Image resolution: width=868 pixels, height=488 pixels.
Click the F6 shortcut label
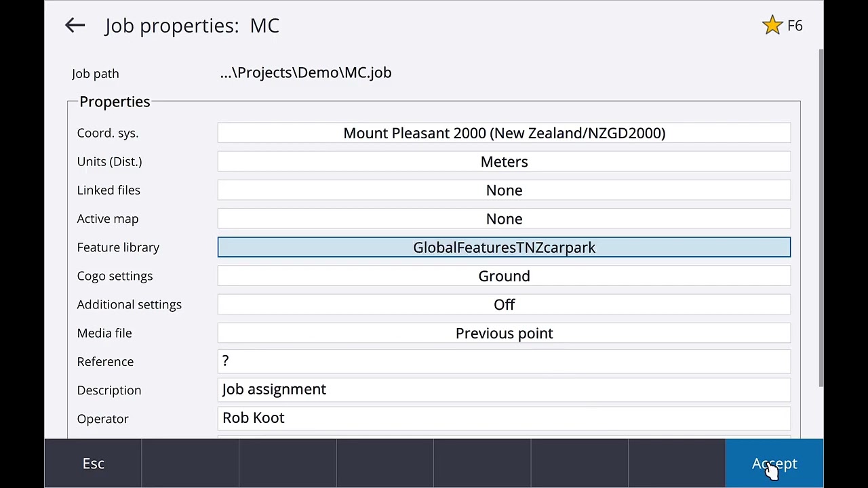pyautogui.click(x=795, y=26)
